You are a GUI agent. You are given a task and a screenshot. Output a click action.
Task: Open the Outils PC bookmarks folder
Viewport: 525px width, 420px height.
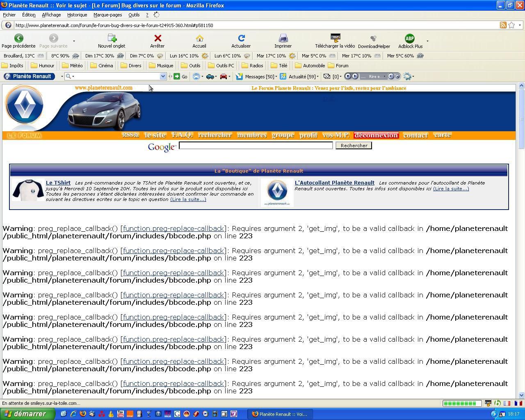pyautogui.click(x=221, y=66)
